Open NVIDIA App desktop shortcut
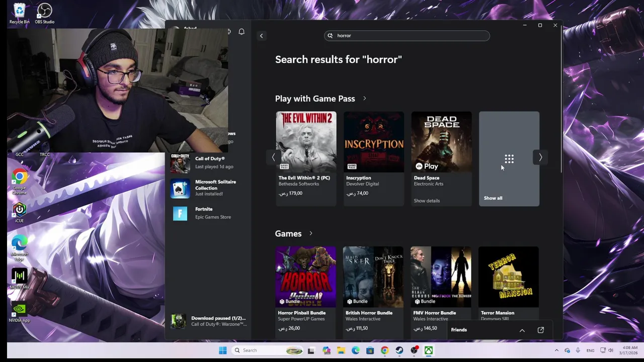Viewport: 644px width, 362px height. 19,312
